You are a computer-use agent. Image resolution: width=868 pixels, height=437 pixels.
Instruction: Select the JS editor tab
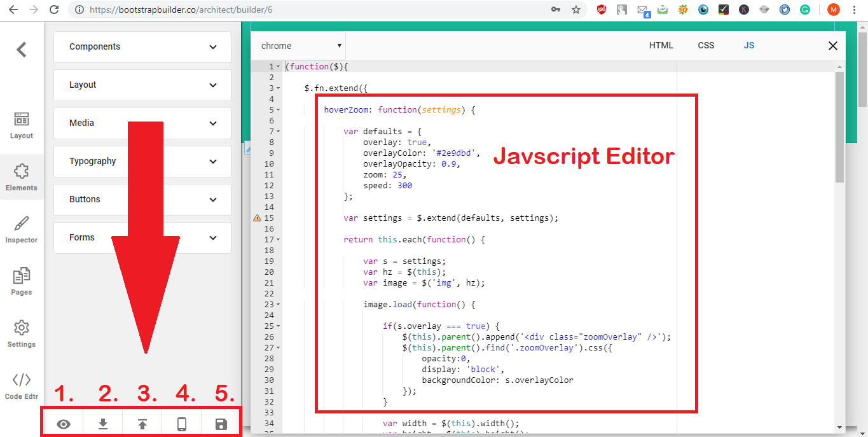[x=749, y=46]
